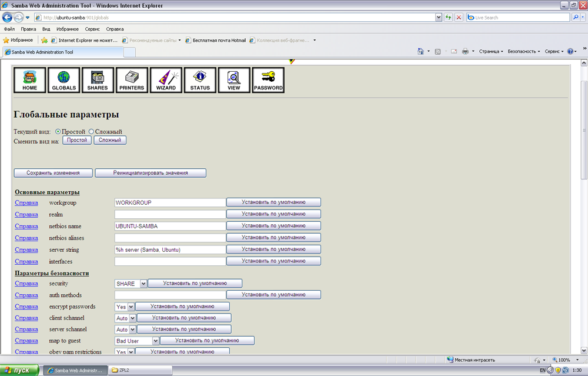Open the PASSWORD keys icon

pyautogui.click(x=268, y=79)
